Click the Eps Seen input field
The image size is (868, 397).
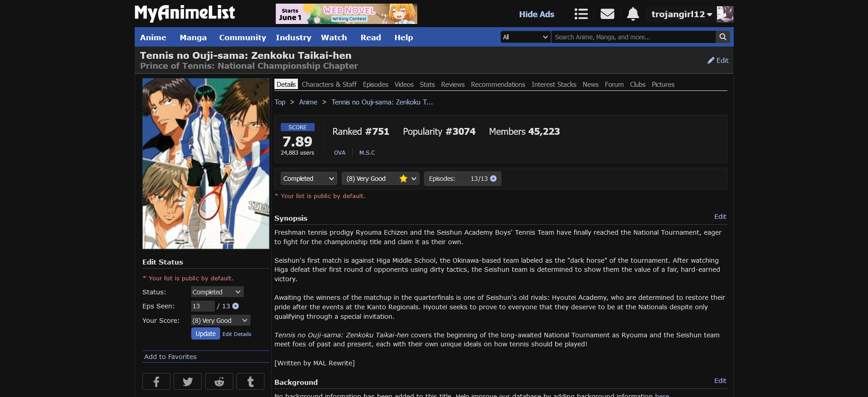coord(203,306)
